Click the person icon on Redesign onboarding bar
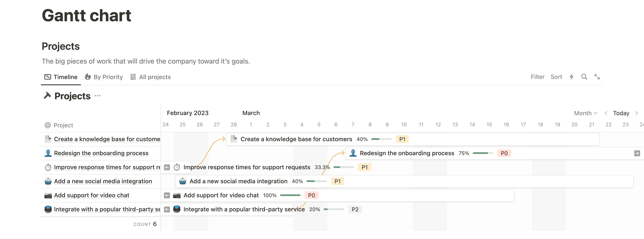This screenshot has width=644, height=239. (x=353, y=153)
